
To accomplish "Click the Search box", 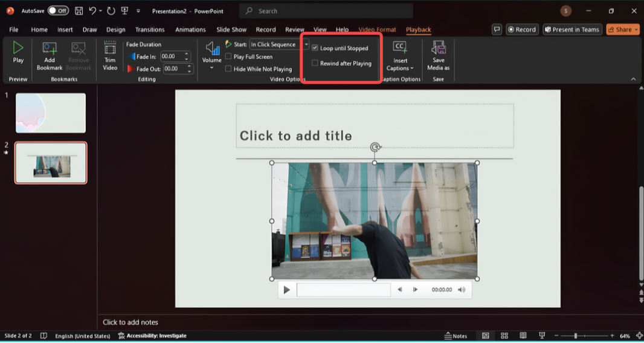I will pos(326,11).
